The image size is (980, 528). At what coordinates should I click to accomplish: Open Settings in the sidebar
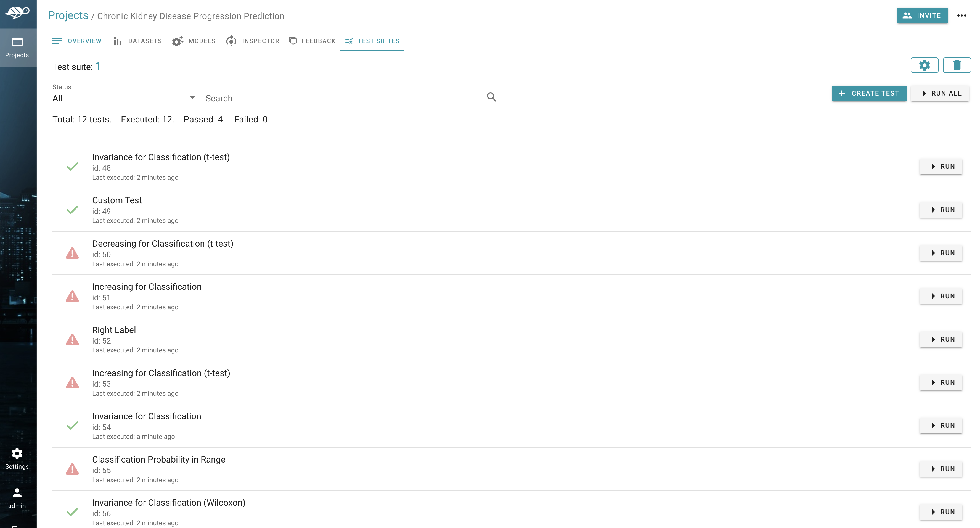[x=17, y=458]
